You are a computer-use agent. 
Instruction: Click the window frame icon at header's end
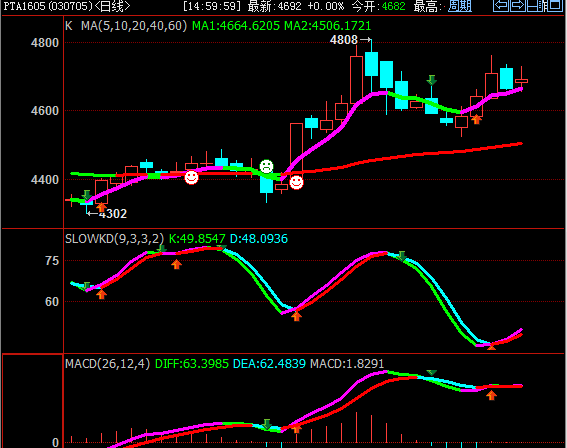click(x=555, y=5)
